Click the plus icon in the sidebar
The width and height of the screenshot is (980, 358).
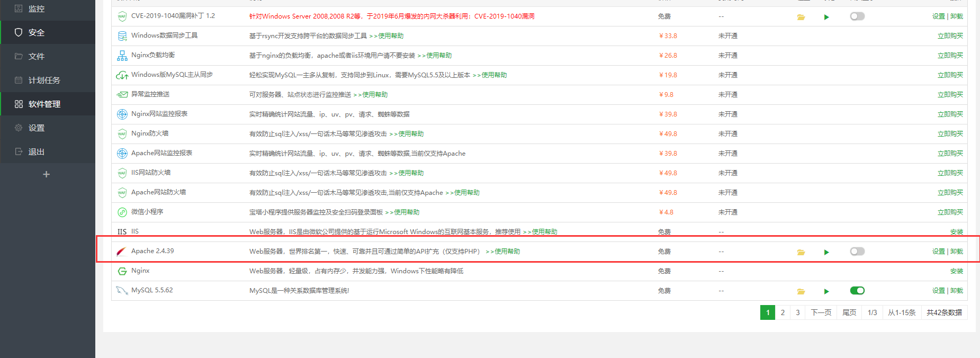click(47, 174)
